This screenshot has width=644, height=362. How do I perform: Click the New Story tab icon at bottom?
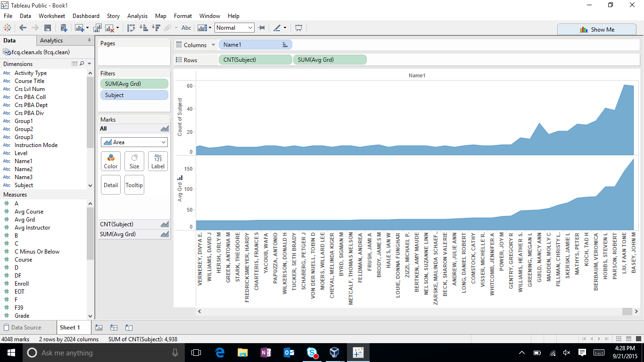pyautogui.click(x=129, y=328)
